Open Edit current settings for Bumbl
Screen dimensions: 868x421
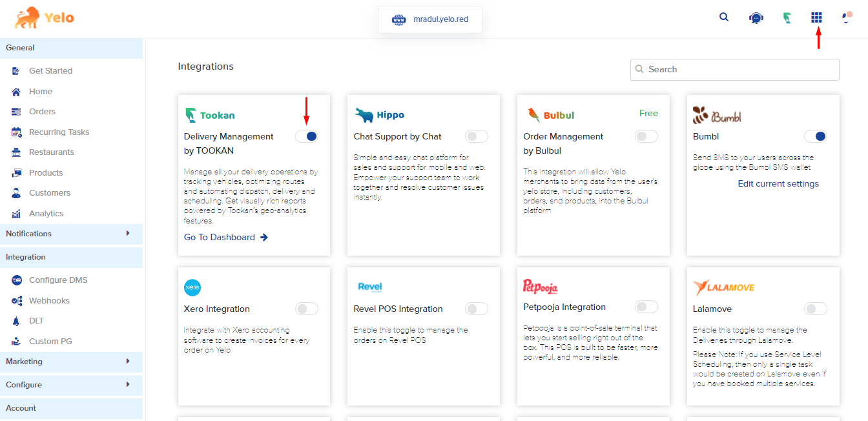(778, 184)
